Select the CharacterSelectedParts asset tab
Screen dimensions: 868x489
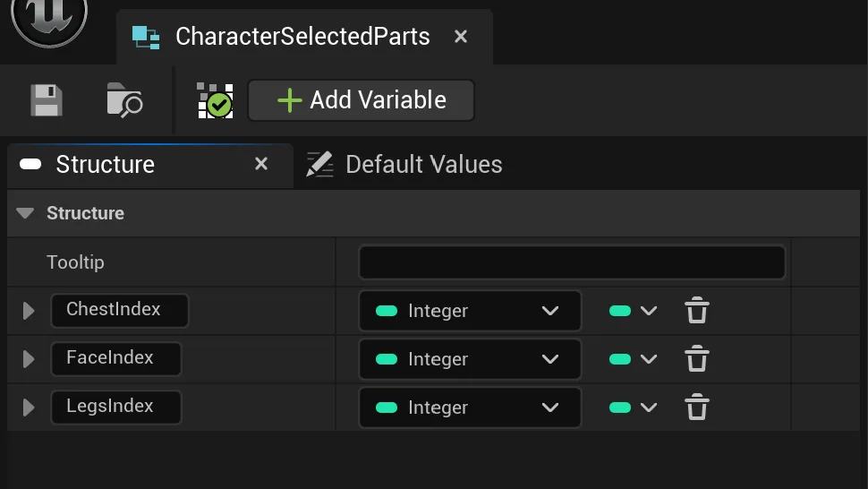click(302, 37)
